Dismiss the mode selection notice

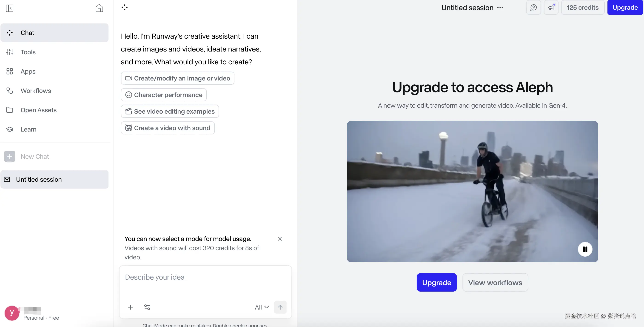pyautogui.click(x=280, y=239)
